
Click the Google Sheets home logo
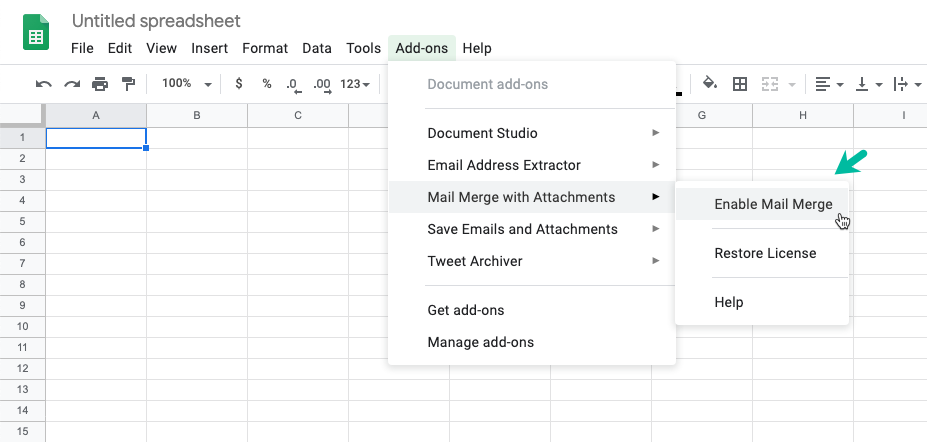pyautogui.click(x=36, y=33)
